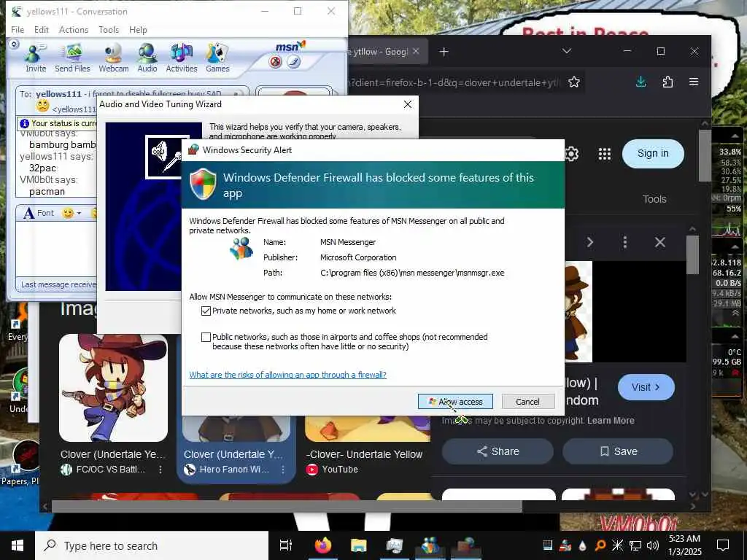Click the MSN Messenger taskbar icon
Image resolution: width=747 pixels, height=560 pixels.
[x=430, y=545]
